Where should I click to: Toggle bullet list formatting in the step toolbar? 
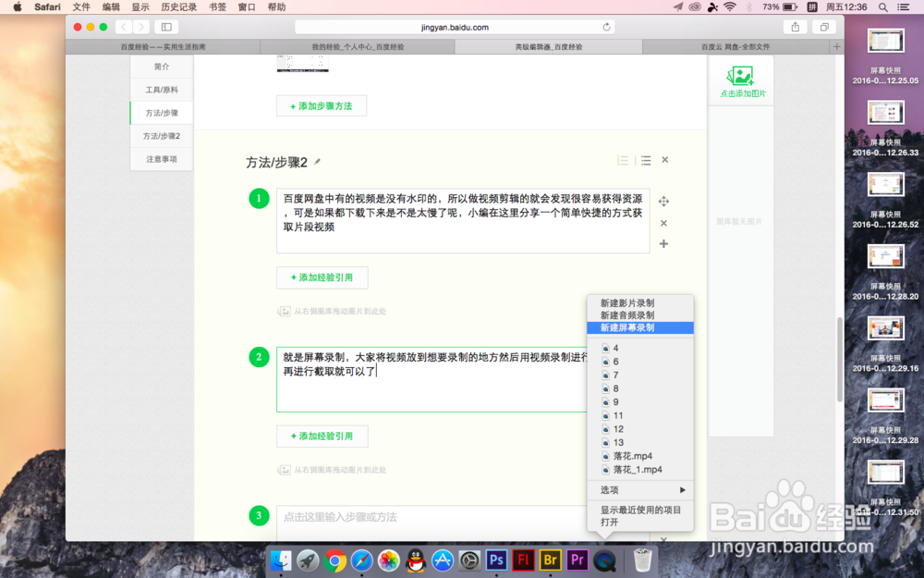[646, 159]
